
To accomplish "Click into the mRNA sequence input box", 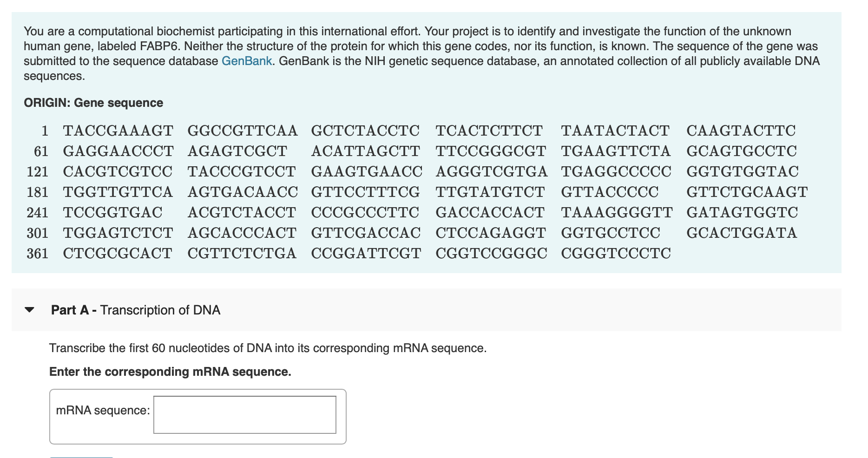I will (x=245, y=415).
